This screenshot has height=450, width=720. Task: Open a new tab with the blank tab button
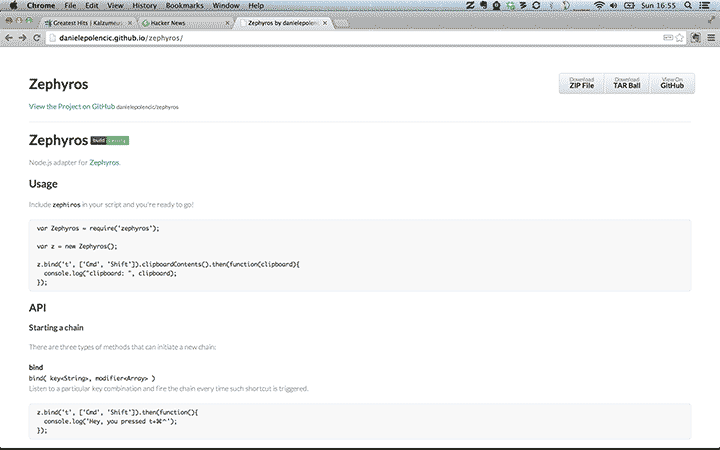point(342,23)
